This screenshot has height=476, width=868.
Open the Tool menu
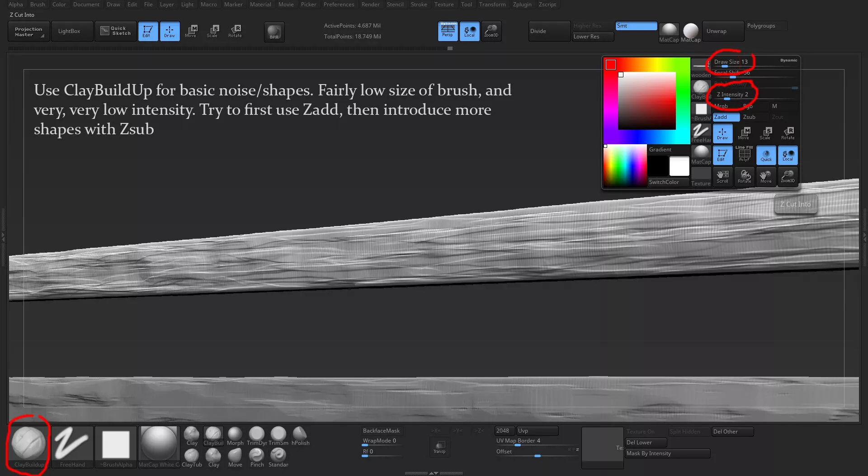pos(466,5)
